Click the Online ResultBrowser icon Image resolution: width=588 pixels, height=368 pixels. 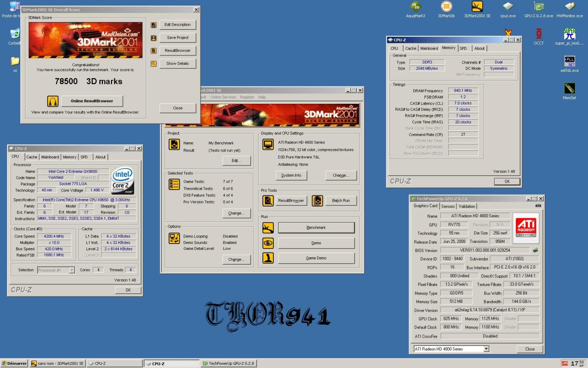(53, 101)
